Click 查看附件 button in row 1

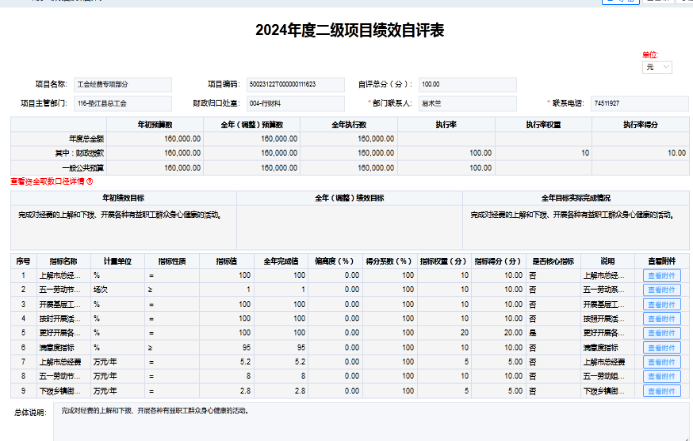tap(661, 276)
